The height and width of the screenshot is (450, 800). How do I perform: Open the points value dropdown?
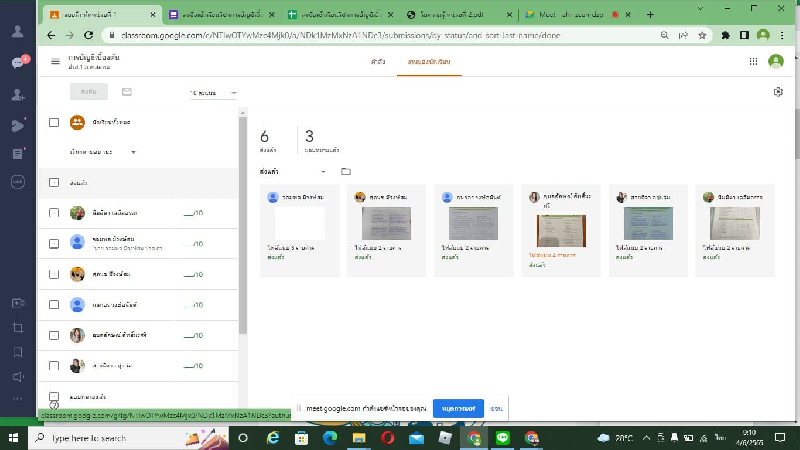tap(213, 93)
